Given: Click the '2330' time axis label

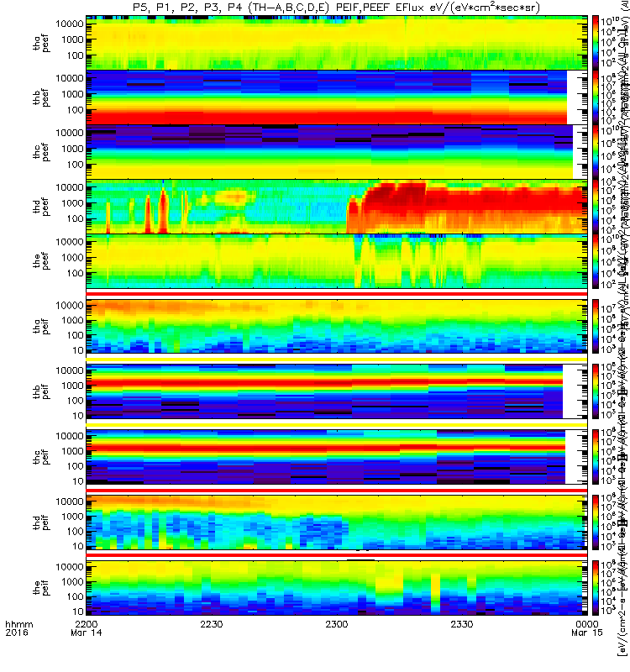Looking at the screenshot, I should click(461, 624).
